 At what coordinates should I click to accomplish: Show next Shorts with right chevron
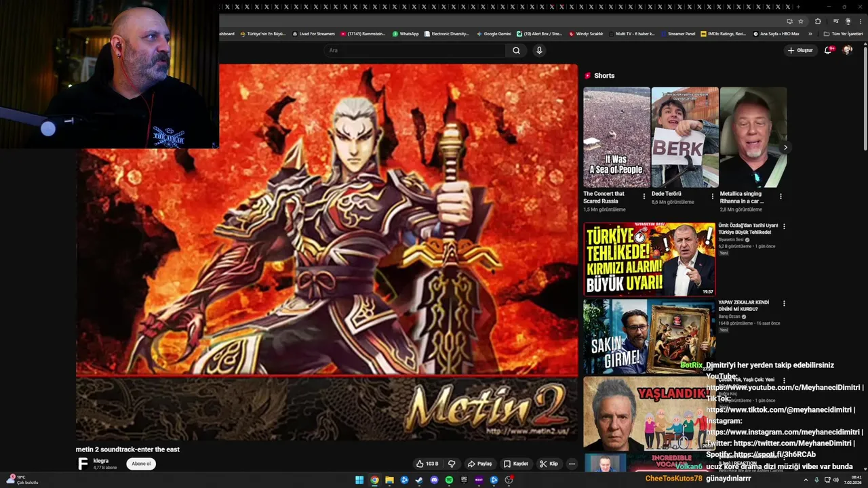[x=785, y=147]
